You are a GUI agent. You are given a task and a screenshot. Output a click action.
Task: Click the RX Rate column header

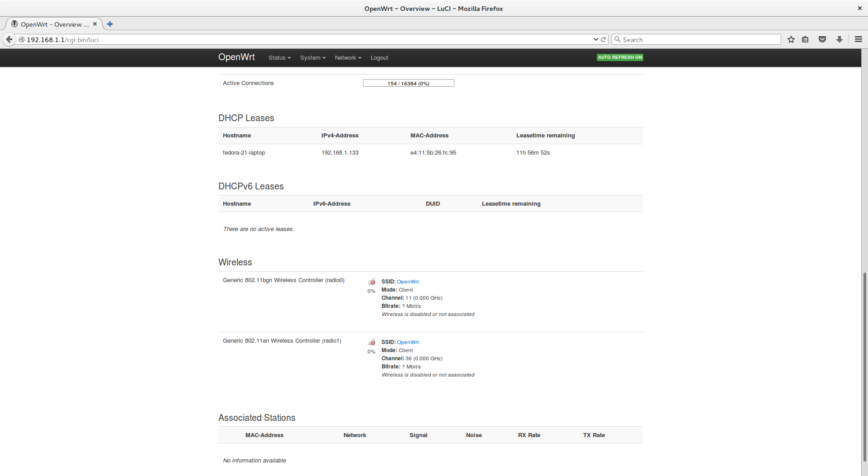[529, 435]
